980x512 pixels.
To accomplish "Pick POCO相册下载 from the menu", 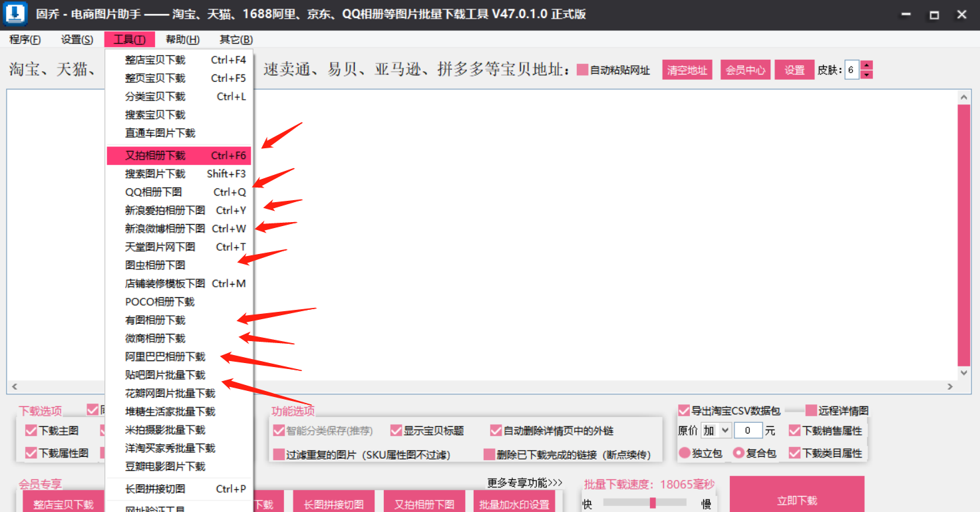I will point(178,302).
